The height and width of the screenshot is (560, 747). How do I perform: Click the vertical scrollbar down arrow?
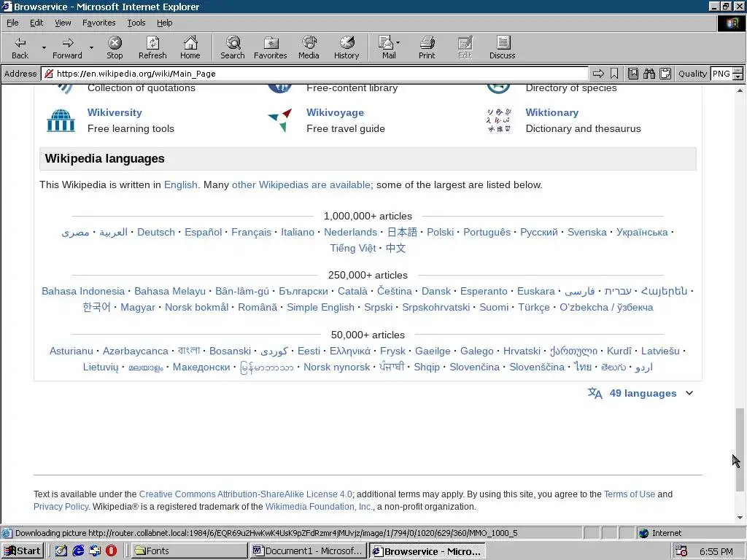click(740, 518)
